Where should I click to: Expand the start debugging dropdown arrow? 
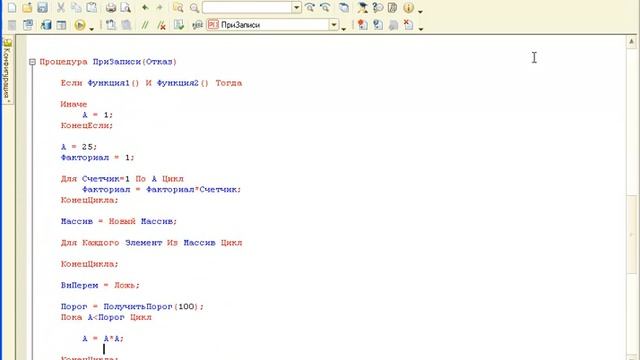click(x=91, y=28)
